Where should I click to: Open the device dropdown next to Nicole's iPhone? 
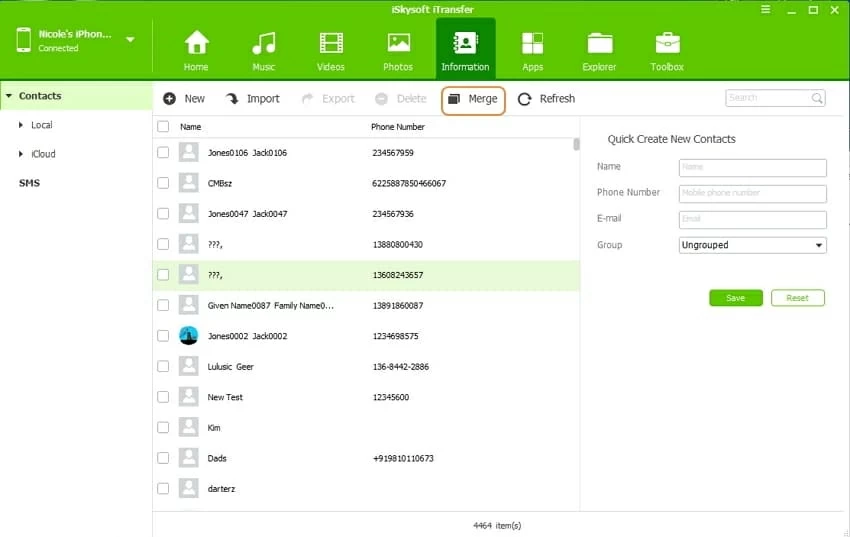tap(130, 40)
